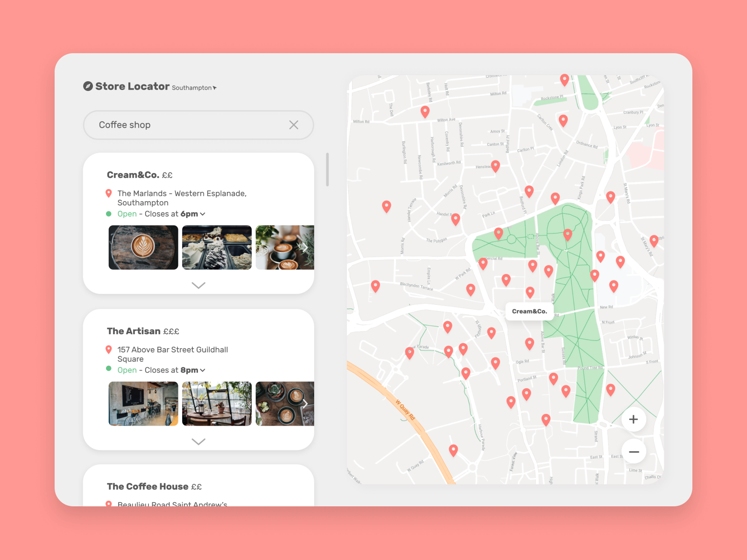
Task: Click the location pin icon for The Artisan
Action: (x=109, y=349)
